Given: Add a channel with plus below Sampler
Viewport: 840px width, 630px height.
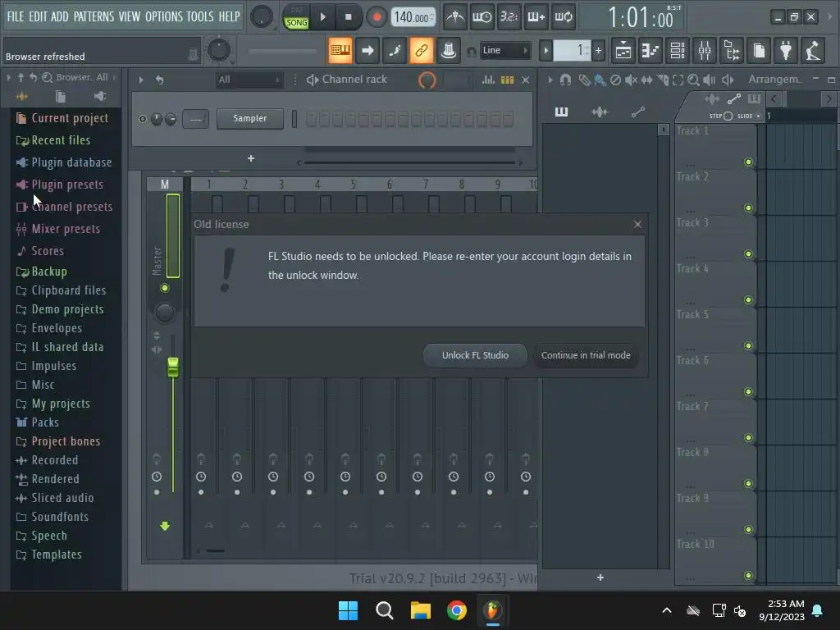Looking at the screenshot, I should [x=251, y=158].
